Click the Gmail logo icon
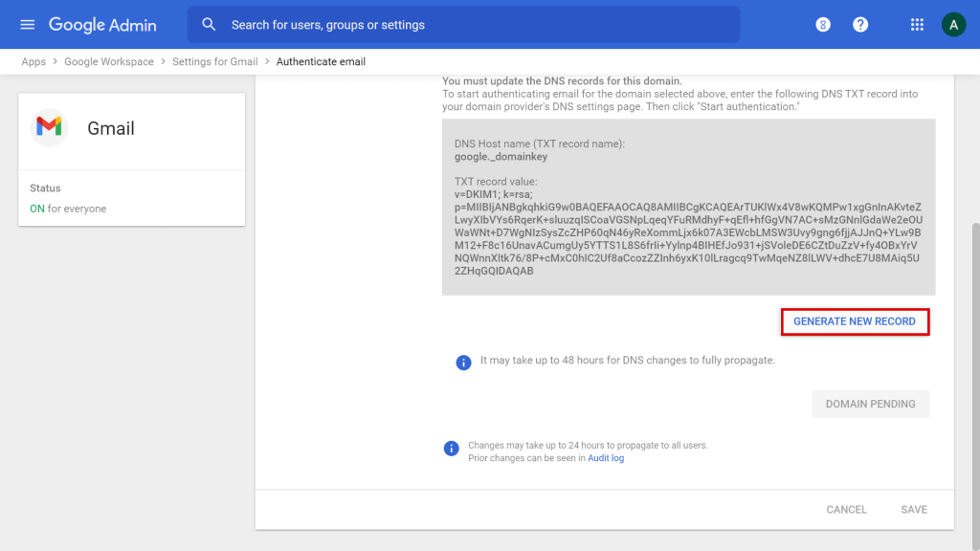Image resolution: width=980 pixels, height=551 pixels. pos(49,127)
